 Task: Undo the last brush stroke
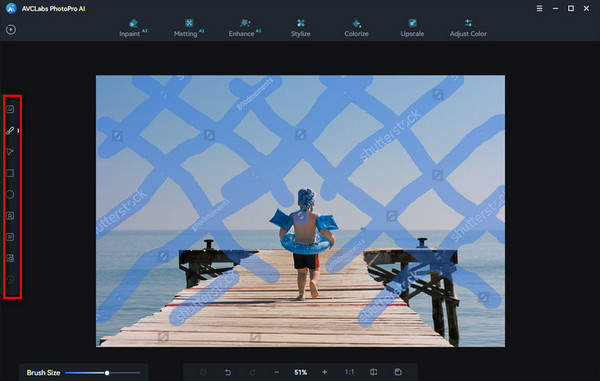pos(228,372)
